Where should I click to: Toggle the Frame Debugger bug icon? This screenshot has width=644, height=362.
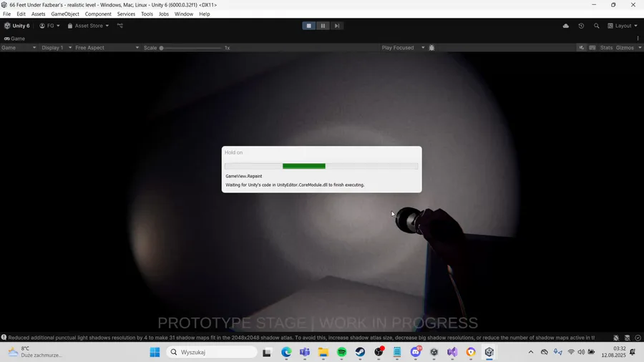point(431,48)
